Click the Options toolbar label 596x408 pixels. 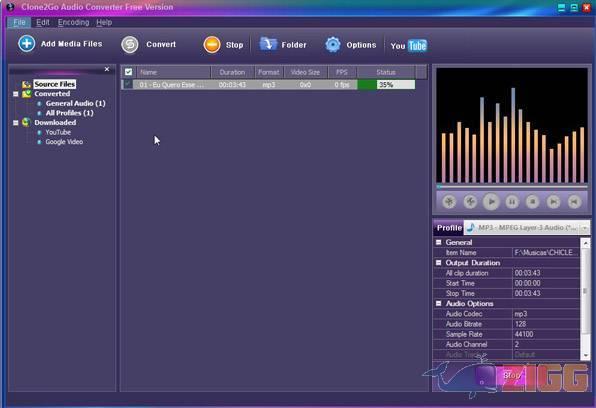(361, 45)
